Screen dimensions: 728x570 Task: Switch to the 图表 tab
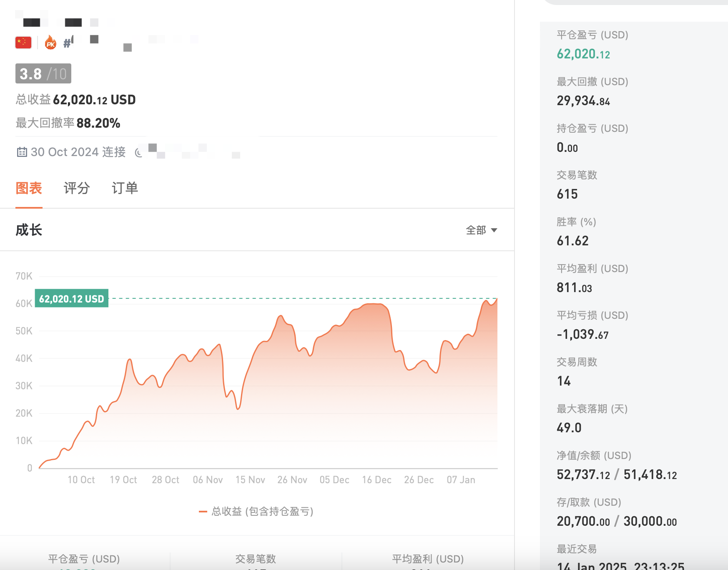29,188
